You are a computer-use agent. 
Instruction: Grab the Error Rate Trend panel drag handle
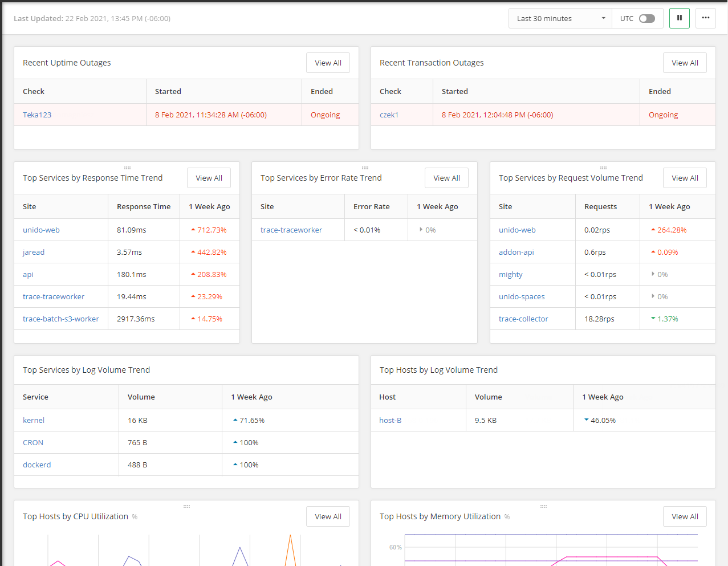(365, 168)
